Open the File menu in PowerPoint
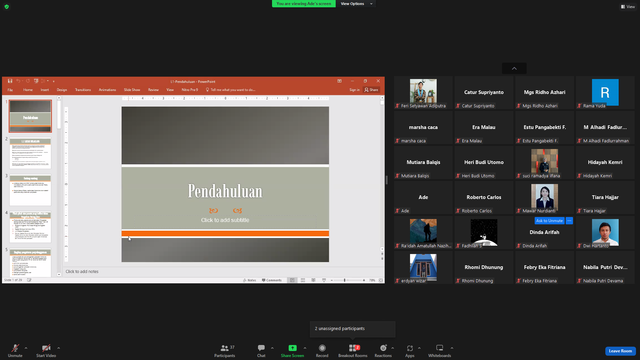Viewport: 640px width, 360px height. [x=10, y=90]
